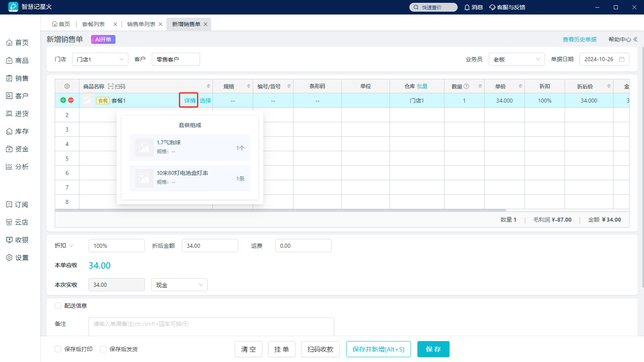This screenshot has width=644, height=362.
Task: Open 客户 in the left sidebar
Action: coord(17,96)
